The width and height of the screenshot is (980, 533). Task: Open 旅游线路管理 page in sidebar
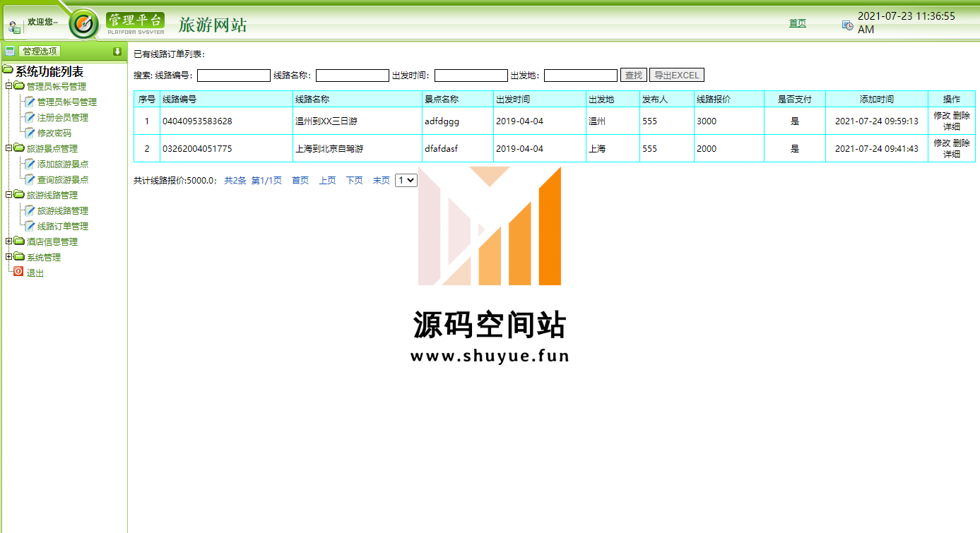(x=63, y=211)
